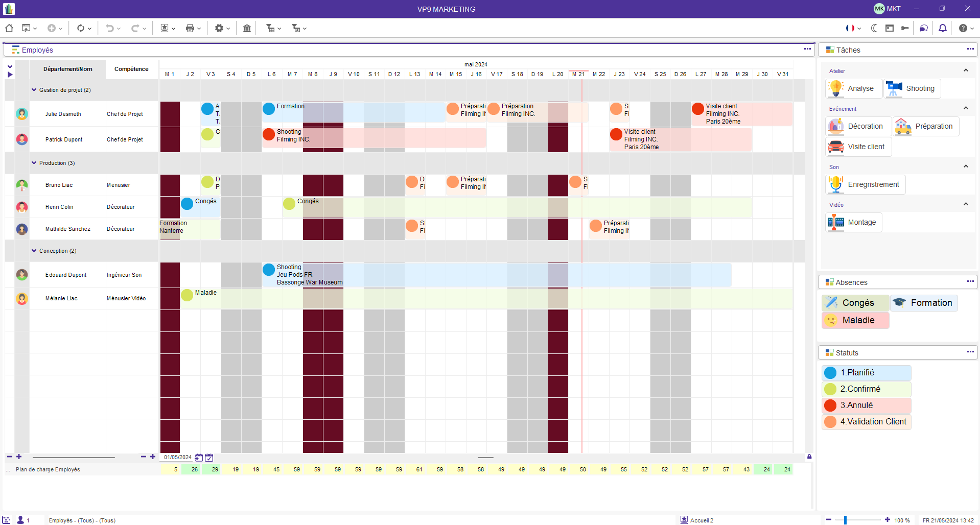Select the Montage task button

[x=854, y=222]
